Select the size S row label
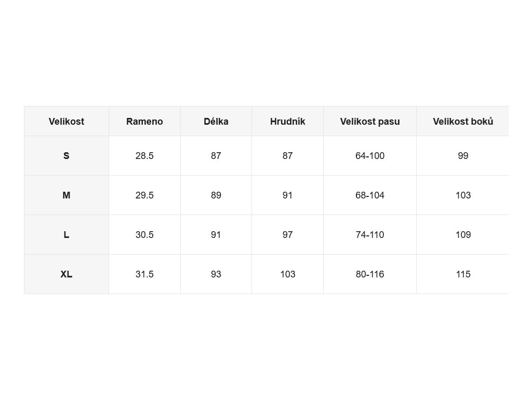Screen dimensions: 532x399 (x=66, y=156)
